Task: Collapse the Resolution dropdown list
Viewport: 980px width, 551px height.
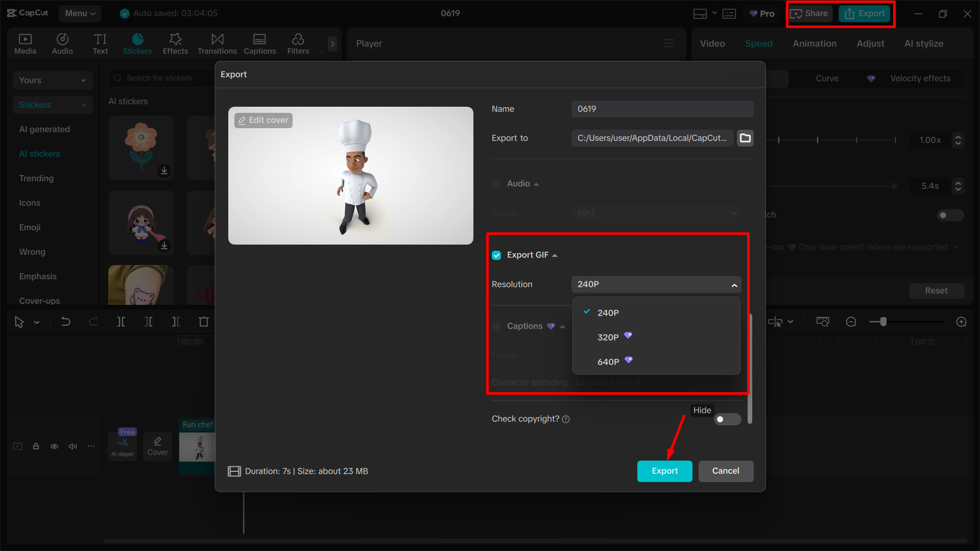Action: [734, 284]
